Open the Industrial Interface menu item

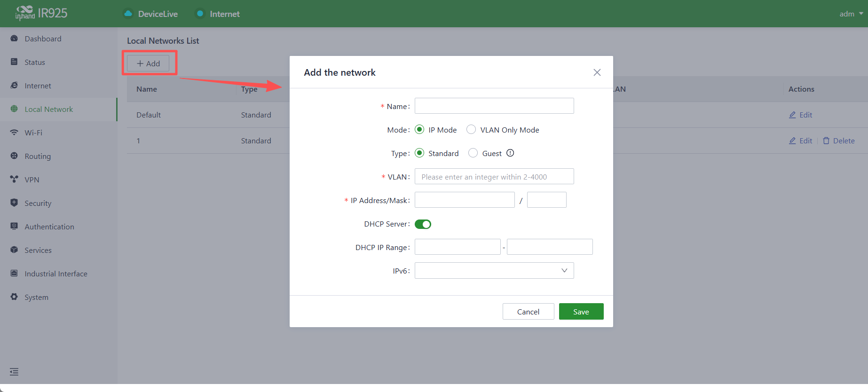coord(58,274)
